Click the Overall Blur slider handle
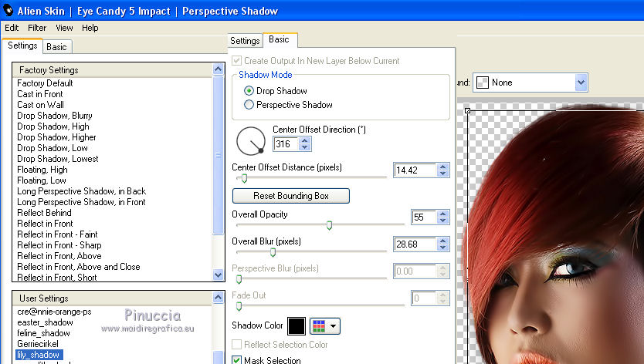The image size is (644, 364). (273, 252)
